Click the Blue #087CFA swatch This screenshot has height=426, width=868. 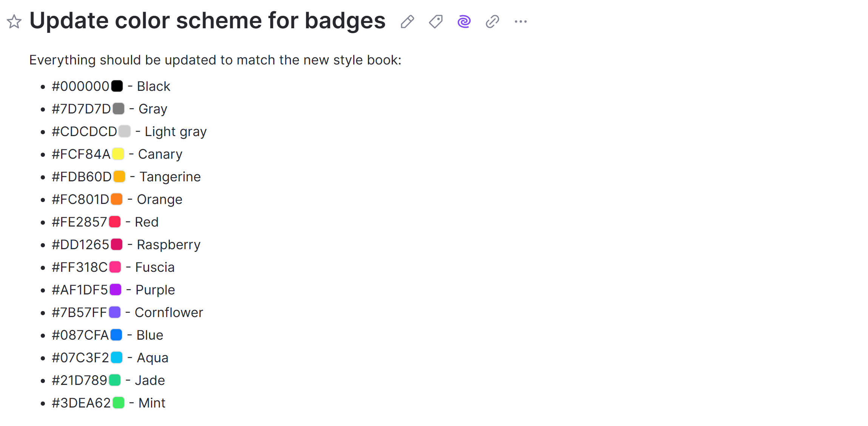pyautogui.click(x=116, y=335)
